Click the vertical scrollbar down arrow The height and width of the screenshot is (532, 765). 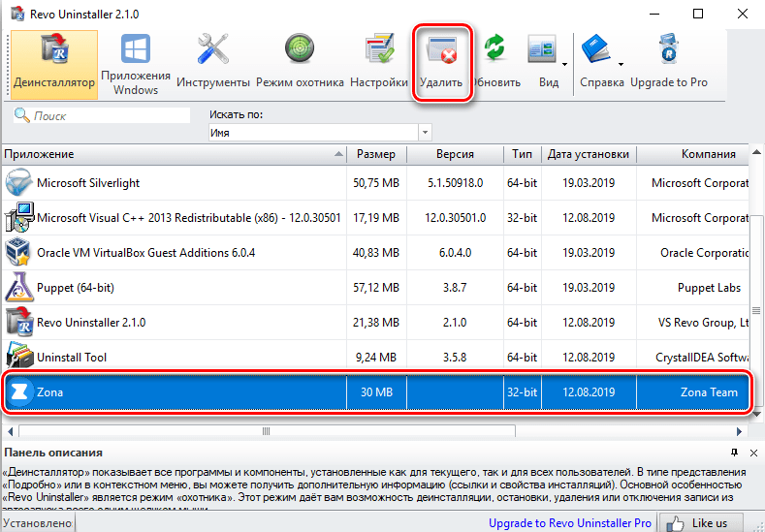[x=756, y=414]
